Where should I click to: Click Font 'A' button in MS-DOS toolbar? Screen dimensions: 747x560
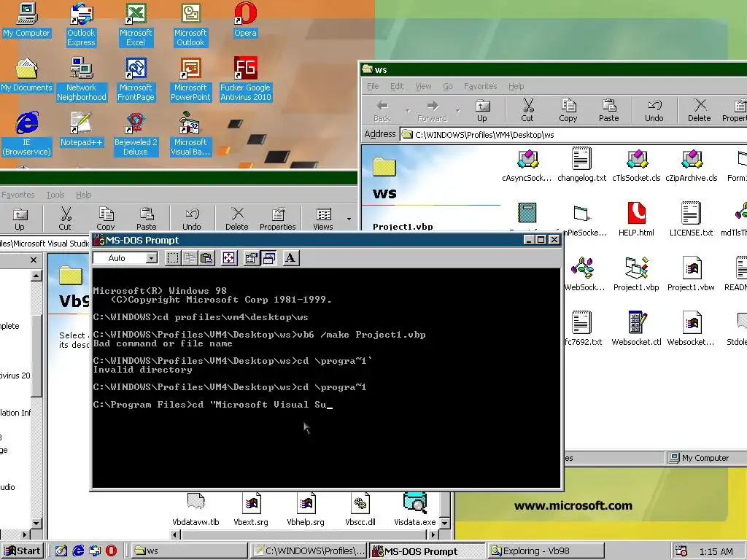point(290,258)
